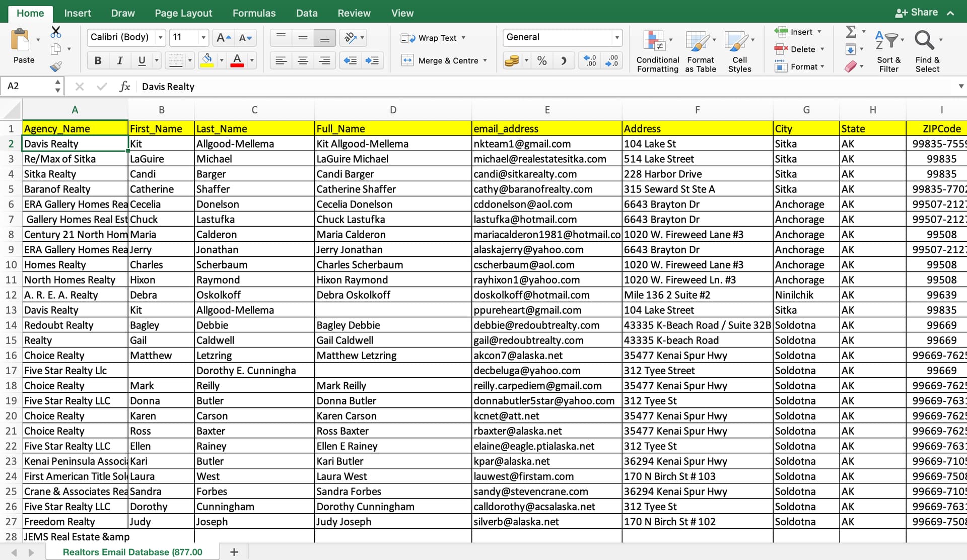Decrease decimal places

612,61
